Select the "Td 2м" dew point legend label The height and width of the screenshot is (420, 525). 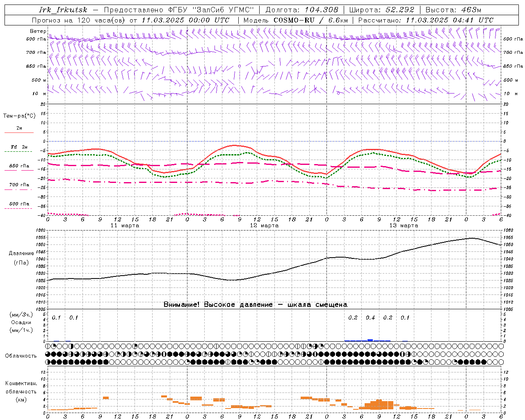coord(19,147)
